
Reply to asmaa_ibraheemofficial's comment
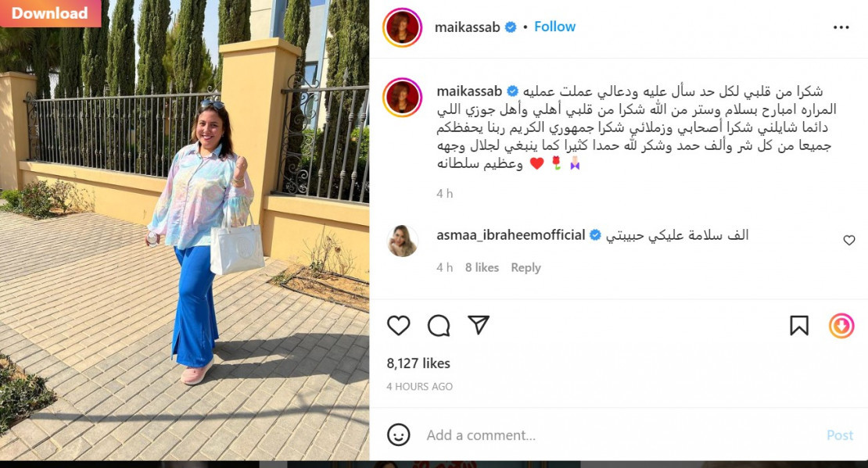(x=525, y=268)
